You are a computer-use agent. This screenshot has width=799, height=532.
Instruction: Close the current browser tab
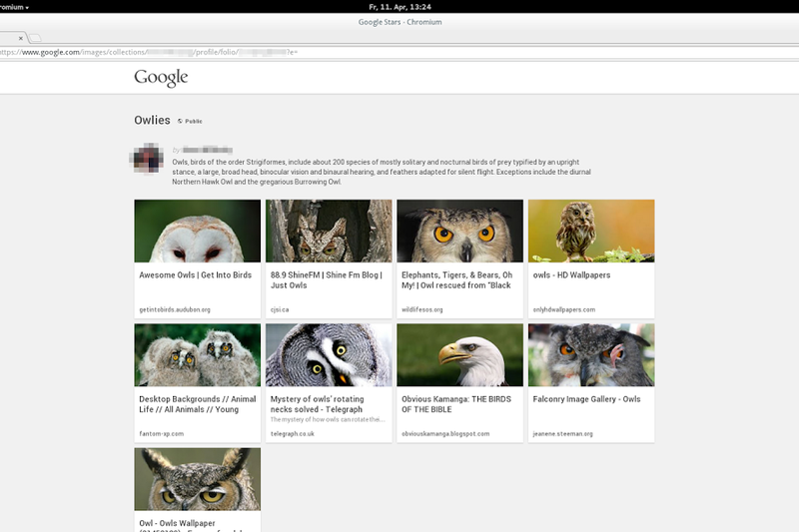tap(20, 38)
